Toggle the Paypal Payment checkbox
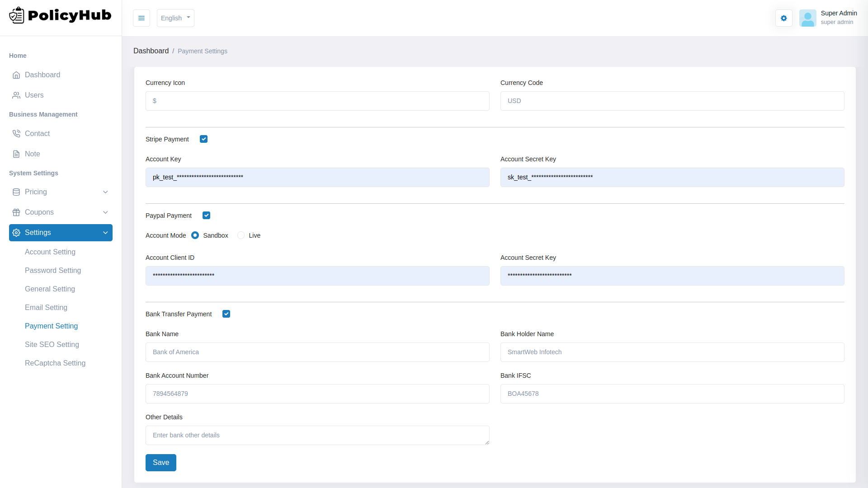Image resolution: width=868 pixels, height=488 pixels. [x=206, y=215]
